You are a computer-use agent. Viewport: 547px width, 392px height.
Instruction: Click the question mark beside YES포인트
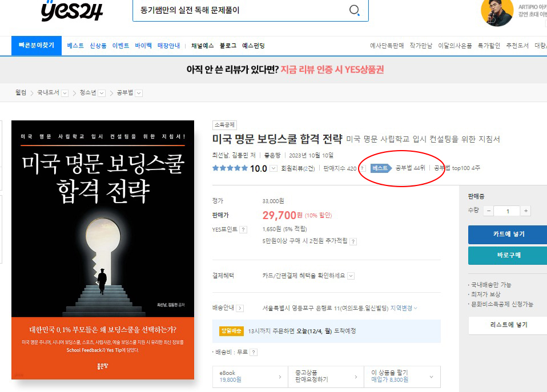[x=243, y=229]
